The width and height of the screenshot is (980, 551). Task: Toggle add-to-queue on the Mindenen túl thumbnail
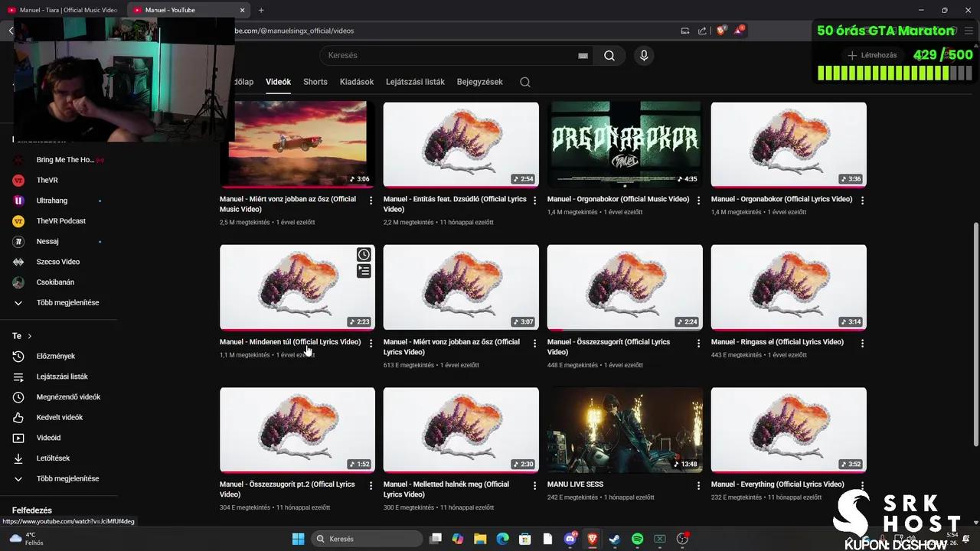(364, 271)
